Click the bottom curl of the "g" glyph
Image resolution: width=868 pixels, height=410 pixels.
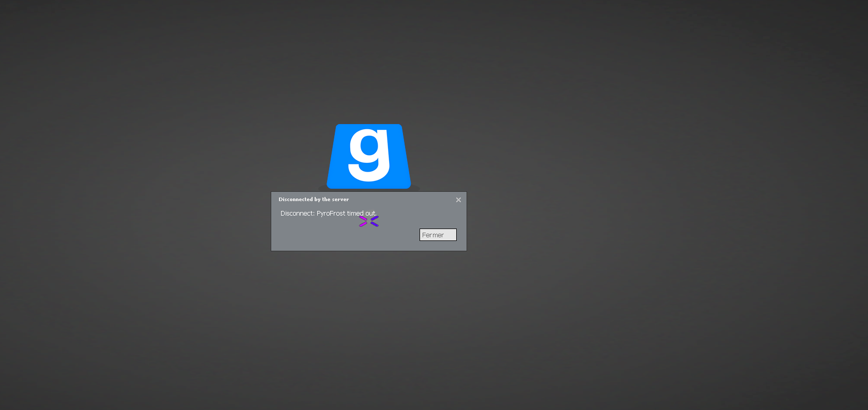(x=368, y=174)
